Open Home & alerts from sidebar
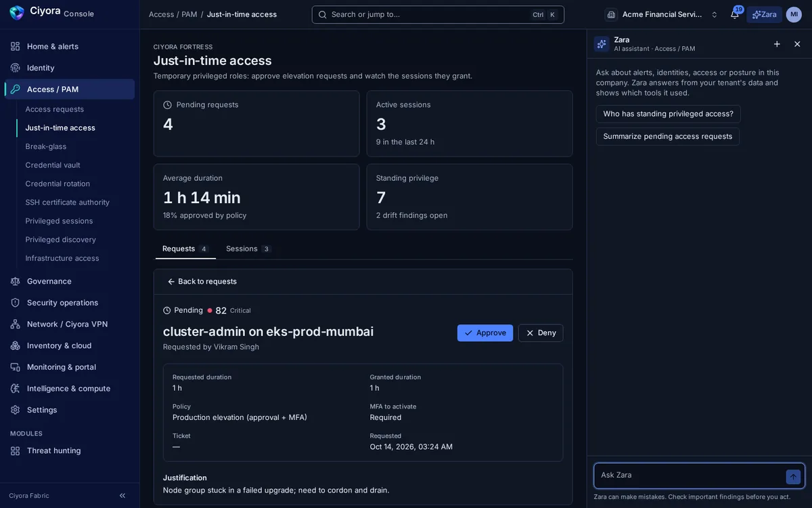This screenshot has height=508, width=812. coord(70,46)
